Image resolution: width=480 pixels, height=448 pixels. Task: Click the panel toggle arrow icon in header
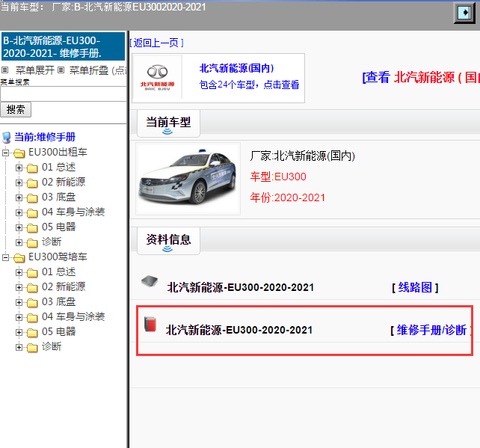coord(464,13)
